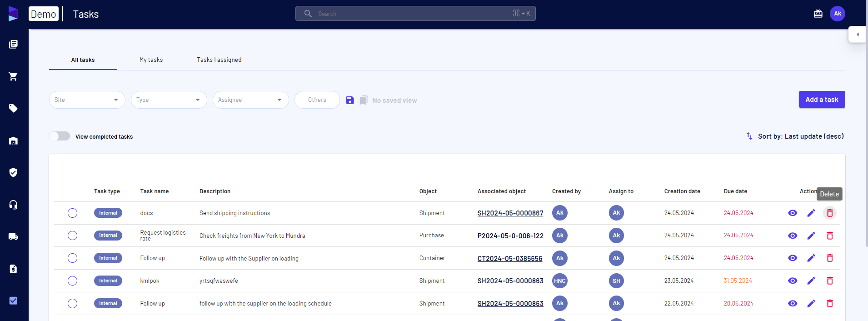Switch to the All tasks tab
This screenshot has width=868, height=321.
coord(83,60)
